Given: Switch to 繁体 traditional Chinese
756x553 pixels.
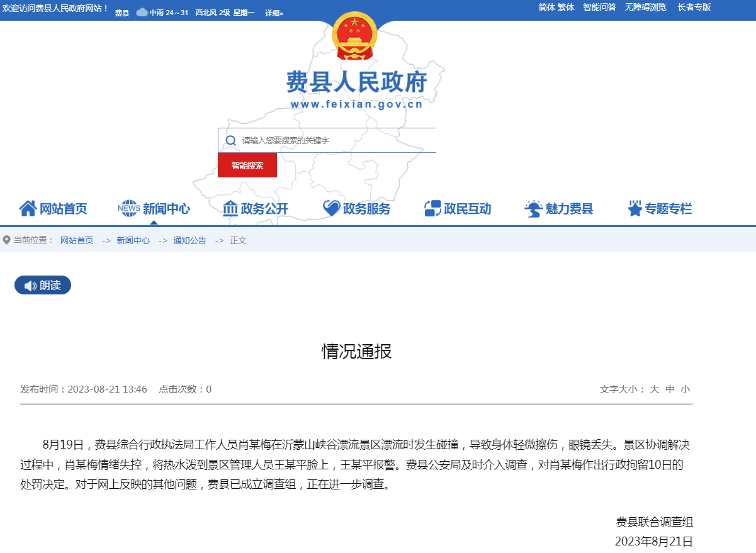Looking at the screenshot, I should click(566, 7).
